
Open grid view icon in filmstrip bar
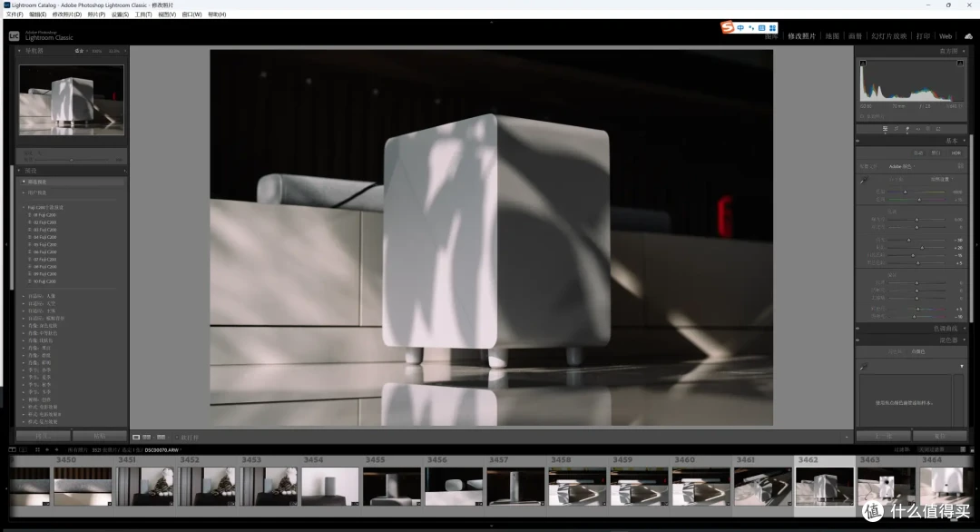coord(37,449)
